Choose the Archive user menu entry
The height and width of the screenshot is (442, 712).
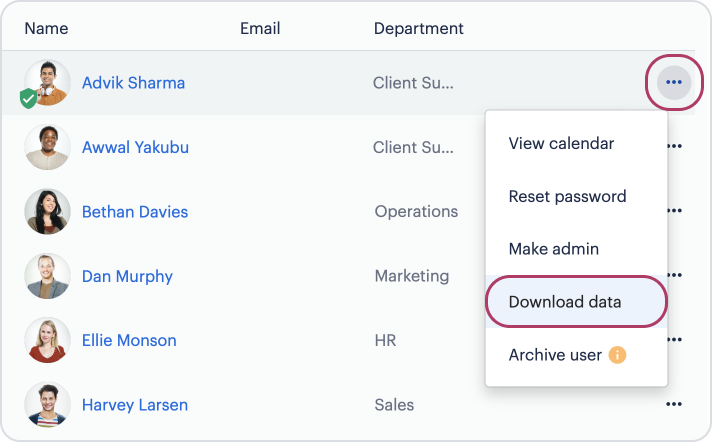(555, 355)
